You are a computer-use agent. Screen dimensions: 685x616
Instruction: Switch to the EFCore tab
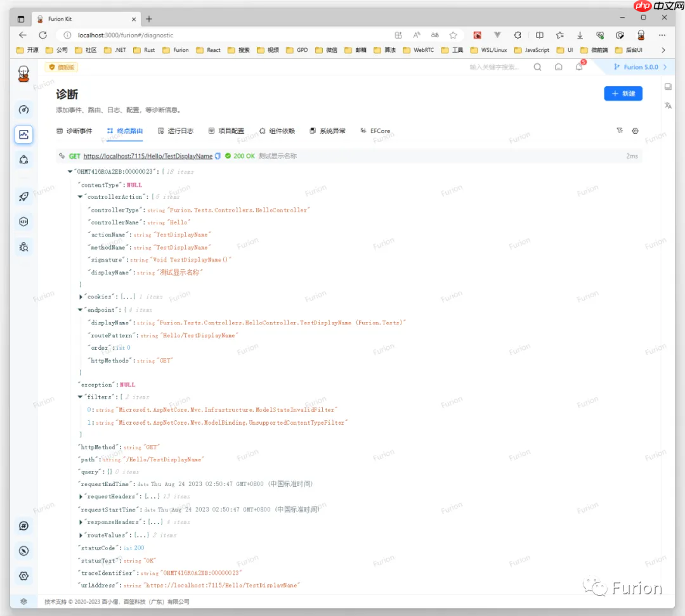[375, 131]
